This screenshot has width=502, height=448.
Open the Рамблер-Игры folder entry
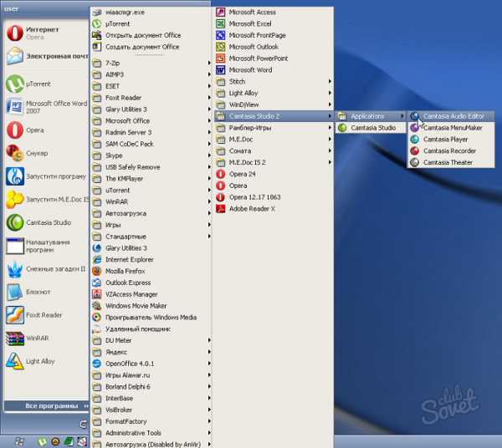[x=274, y=128]
